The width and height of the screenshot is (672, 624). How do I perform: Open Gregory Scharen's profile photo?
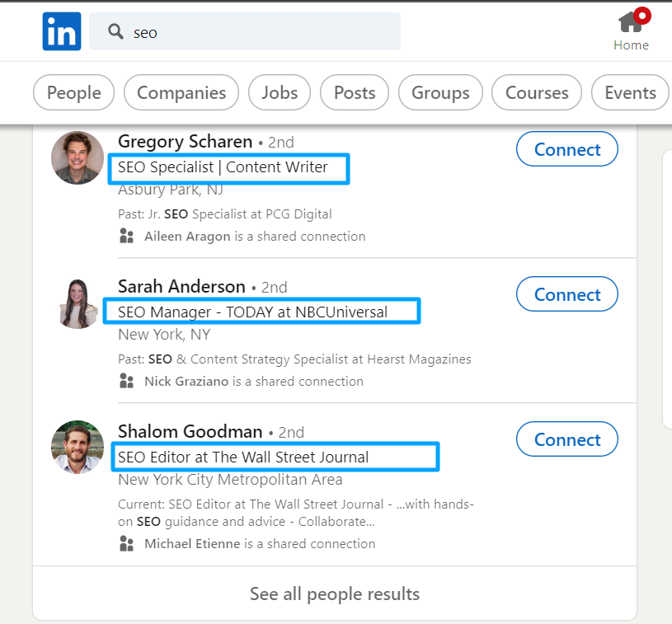click(78, 157)
